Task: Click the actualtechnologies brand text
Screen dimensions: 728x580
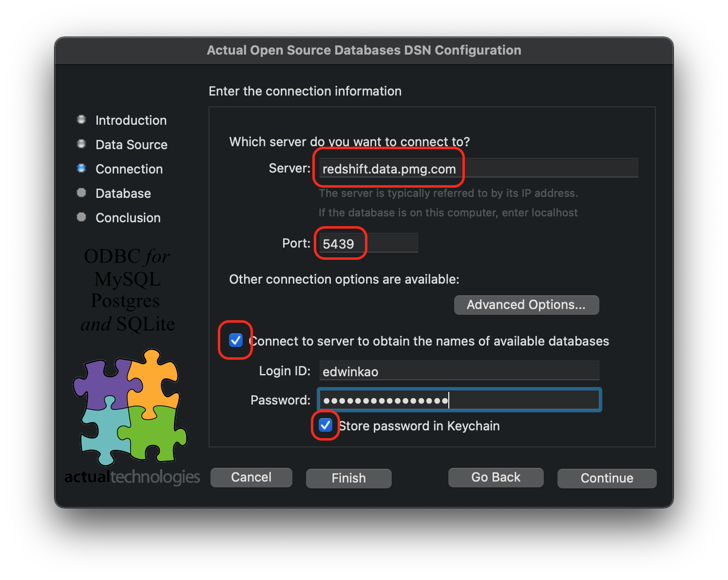Action: coord(132,477)
